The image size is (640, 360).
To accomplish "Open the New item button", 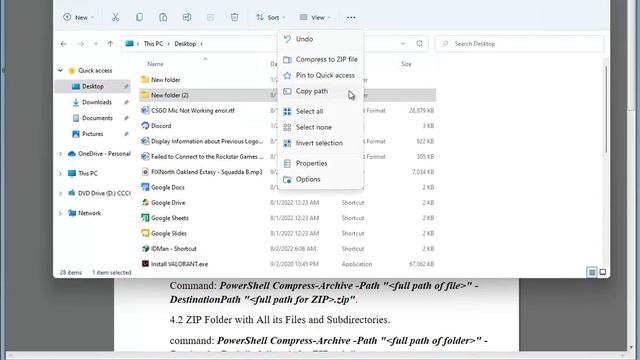I will pyautogui.click(x=78, y=18).
